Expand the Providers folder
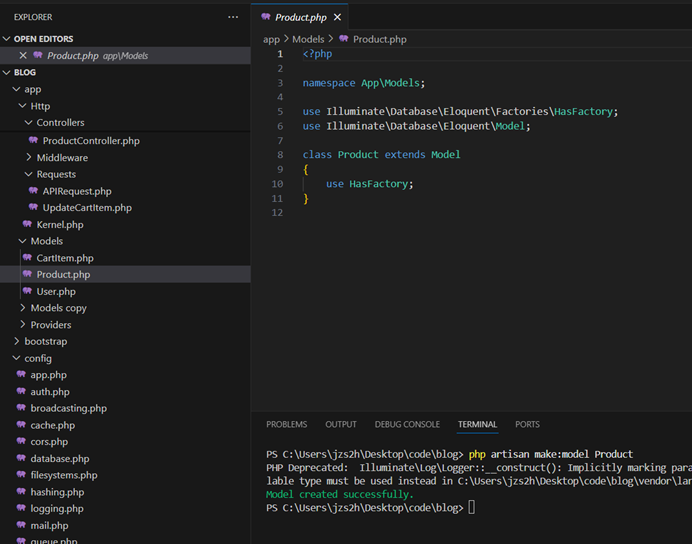Screen dimensions: 692x544 point(23,324)
